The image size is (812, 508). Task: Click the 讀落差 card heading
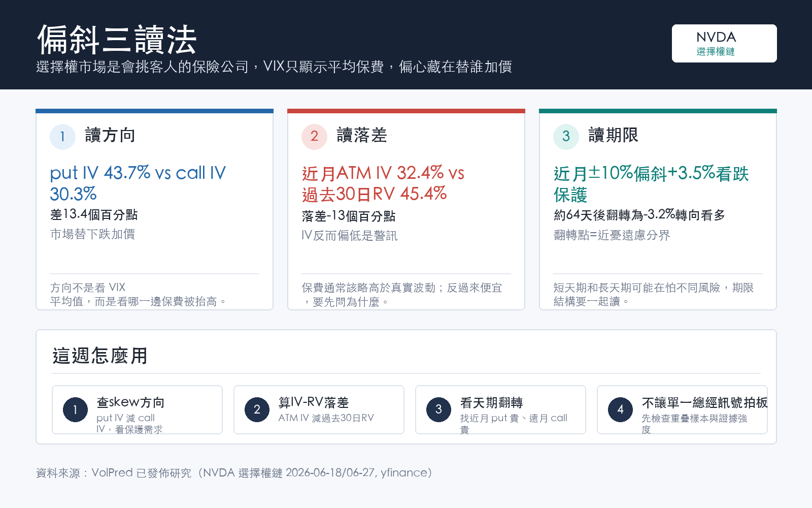click(362, 135)
